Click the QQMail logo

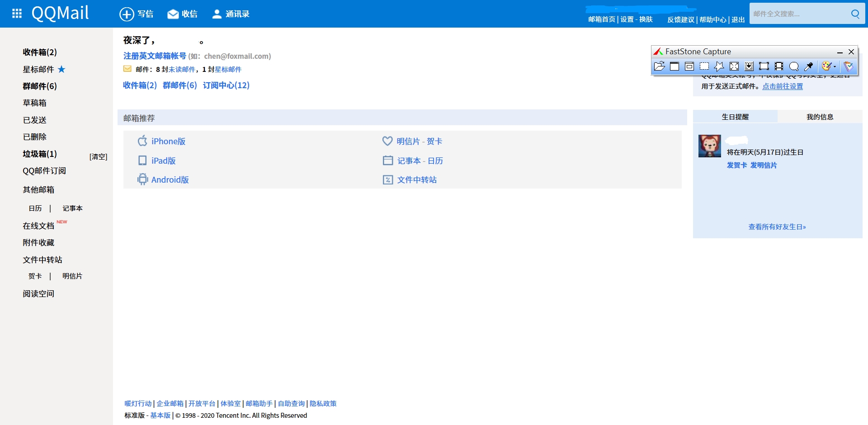click(x=60, y=13)
